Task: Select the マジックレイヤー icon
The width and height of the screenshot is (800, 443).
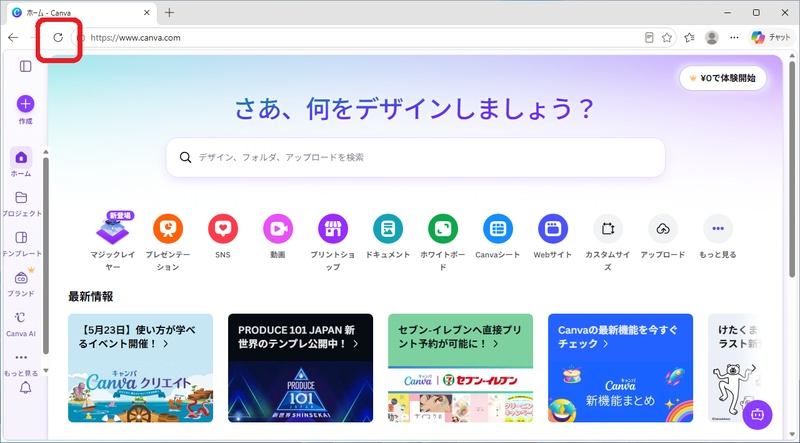Action: pos(112,229)
